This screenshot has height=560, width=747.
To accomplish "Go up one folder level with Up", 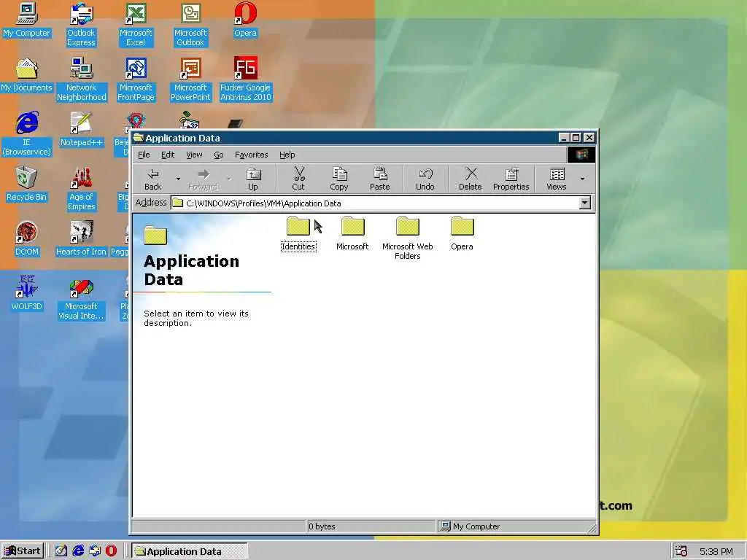I will point(253,179).
